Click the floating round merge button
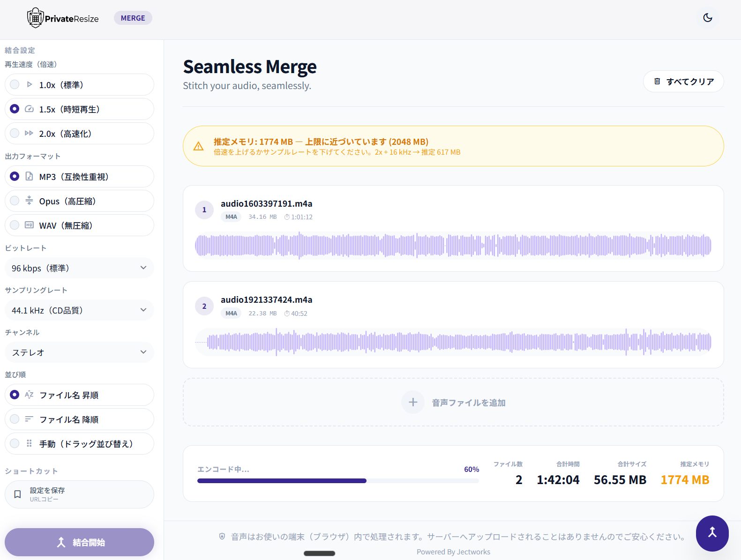 [x=712, y=533]
